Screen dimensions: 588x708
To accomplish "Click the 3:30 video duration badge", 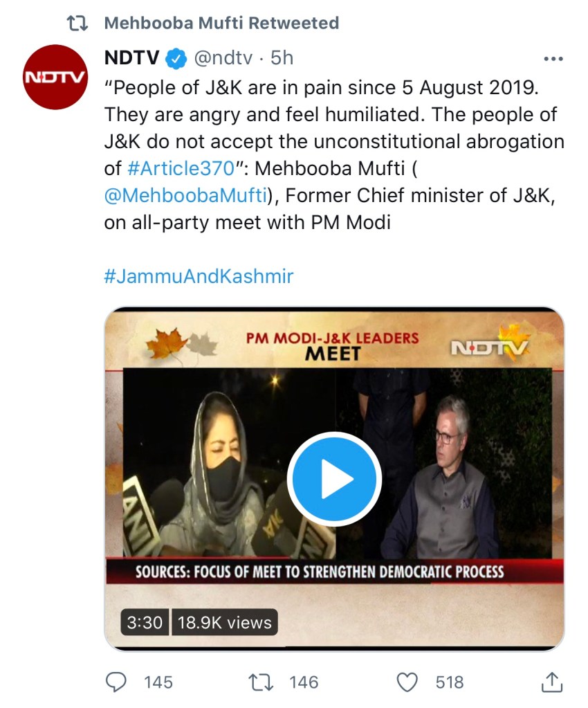I will (x=145, y=623).
